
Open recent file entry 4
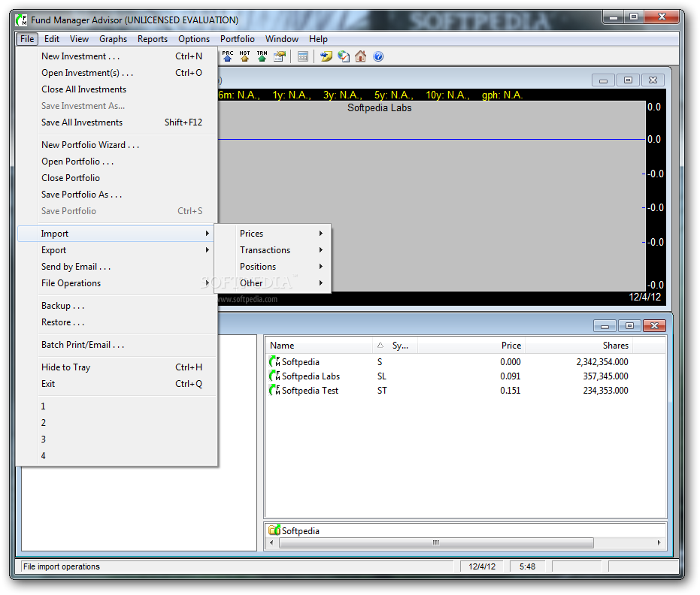coord(117,456)
